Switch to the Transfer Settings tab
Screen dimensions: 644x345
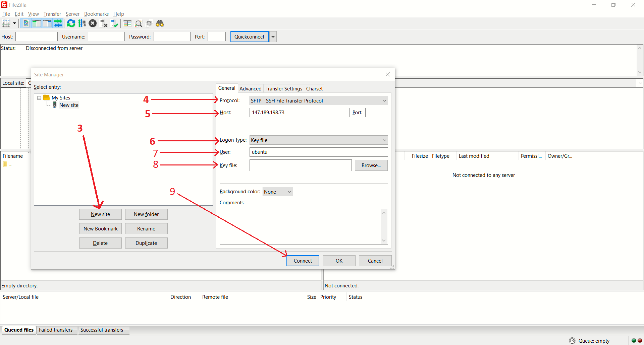coord(284,89)
